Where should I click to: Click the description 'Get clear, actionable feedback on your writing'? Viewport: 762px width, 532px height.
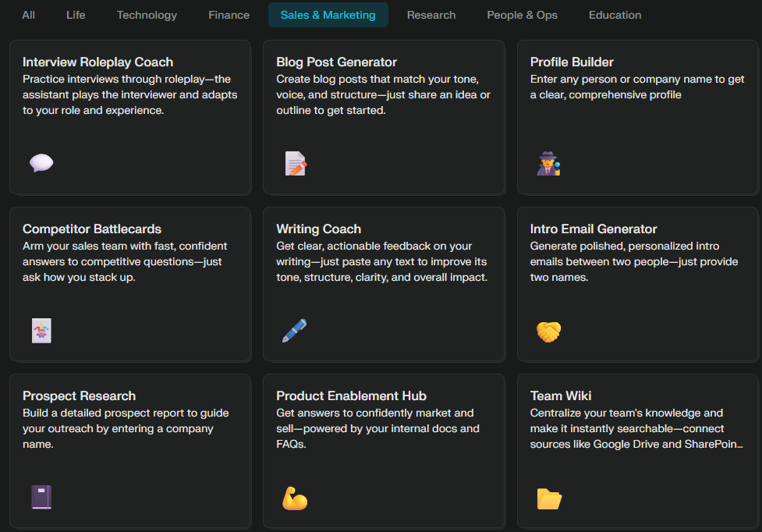click(382, 261)
